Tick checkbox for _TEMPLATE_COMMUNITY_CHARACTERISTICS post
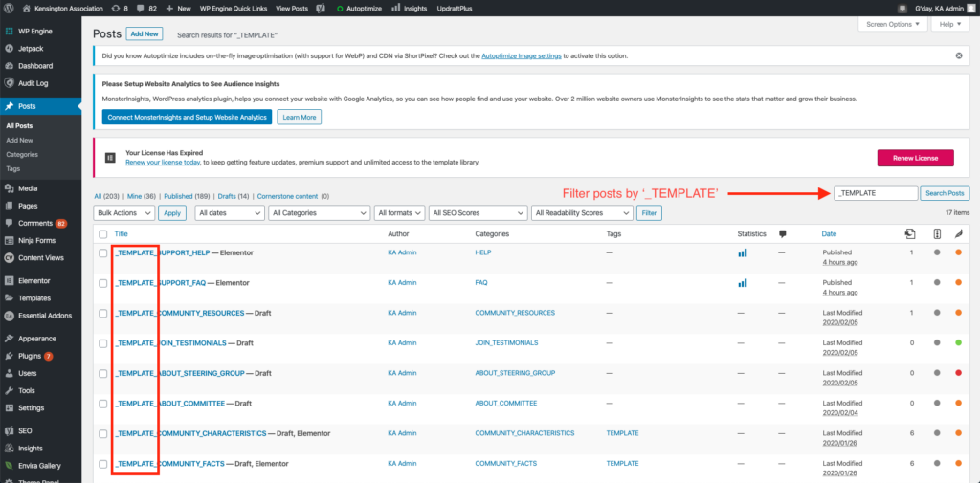Screen dimensions: 980x483 click(x=103, y=433)
